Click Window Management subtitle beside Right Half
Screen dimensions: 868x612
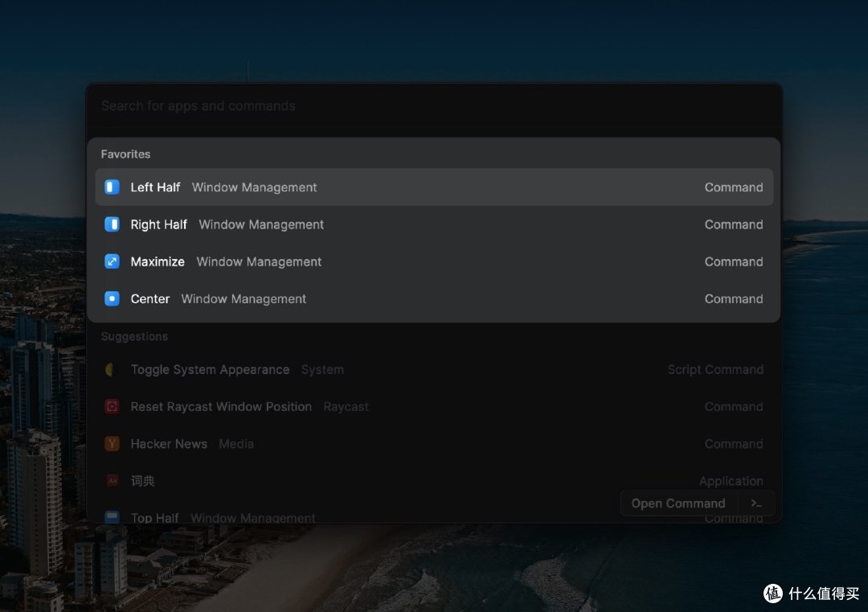point(261,224)
